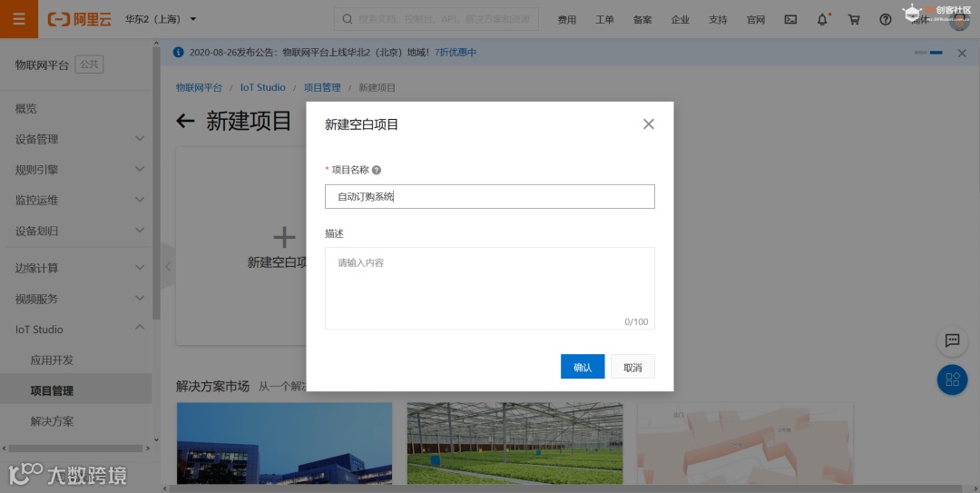
Task: Open the Cloud Shell terminal icon
Action: click(790, 19)
